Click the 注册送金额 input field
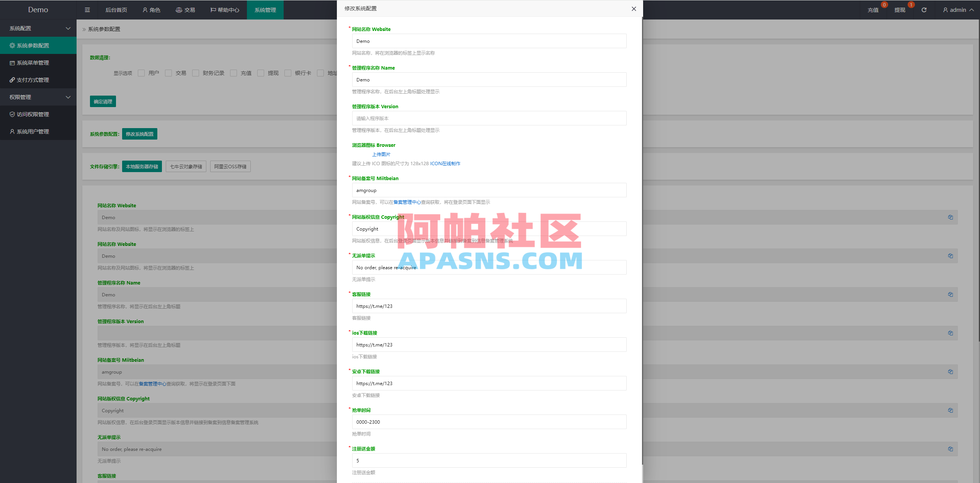This screenshot has width=980, height=483. (x=489, y=460)
